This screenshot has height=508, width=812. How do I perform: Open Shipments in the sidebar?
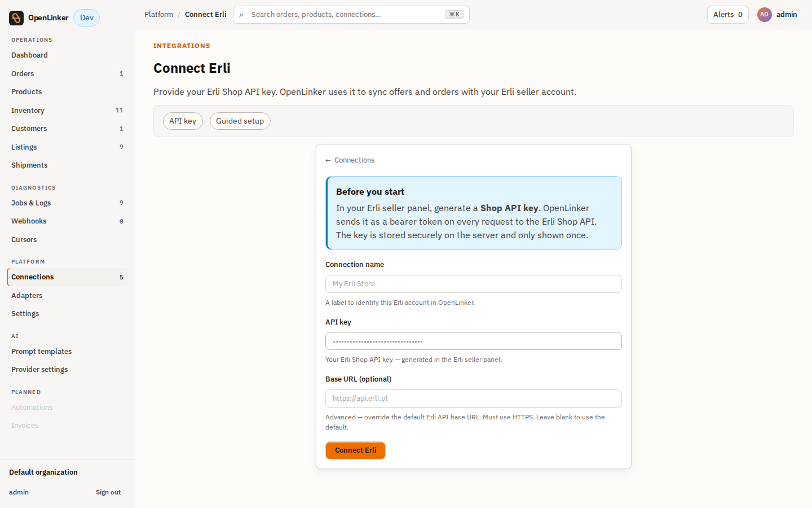pos(67,165)
